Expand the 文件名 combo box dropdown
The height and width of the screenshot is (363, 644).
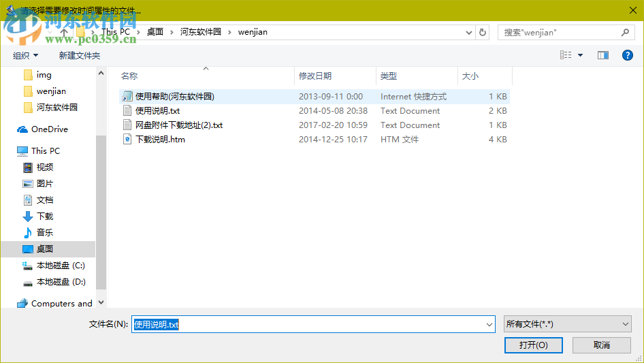(489, 324)
